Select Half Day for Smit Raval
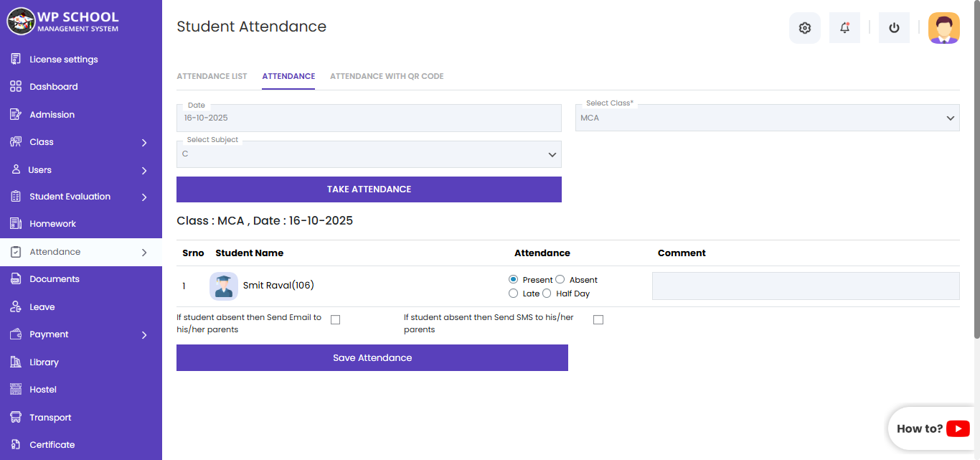Screen dimensions: 980x460 pos(547,294)
